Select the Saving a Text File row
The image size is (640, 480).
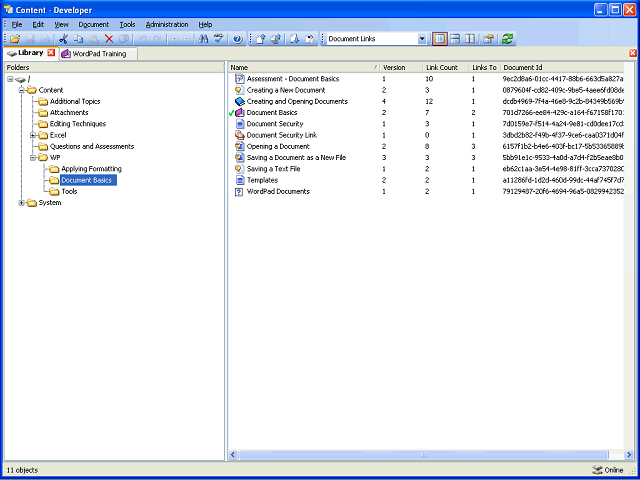point(426,169)
